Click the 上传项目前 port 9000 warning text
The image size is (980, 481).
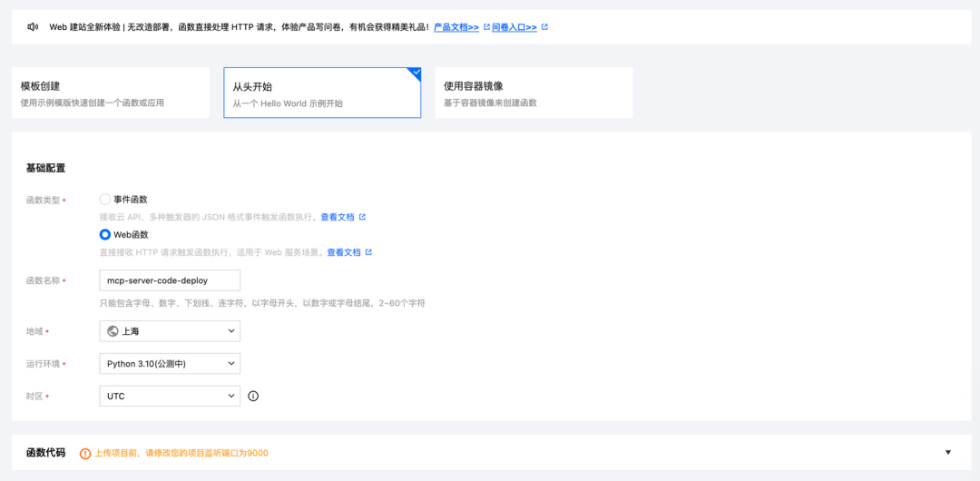click(181, 453)
